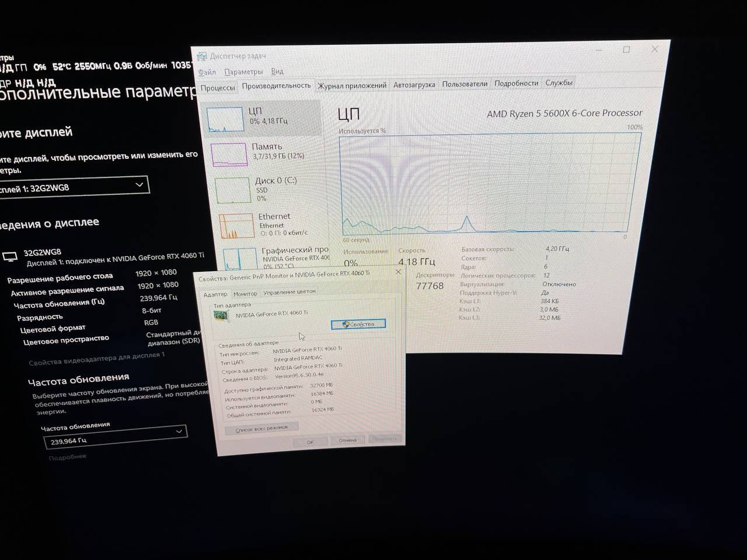Image resolution: width=747 pixels, height=560 pixels.
Task: Click the AMD Ryzen 5 5600X processor name
Action: (564, 113)
